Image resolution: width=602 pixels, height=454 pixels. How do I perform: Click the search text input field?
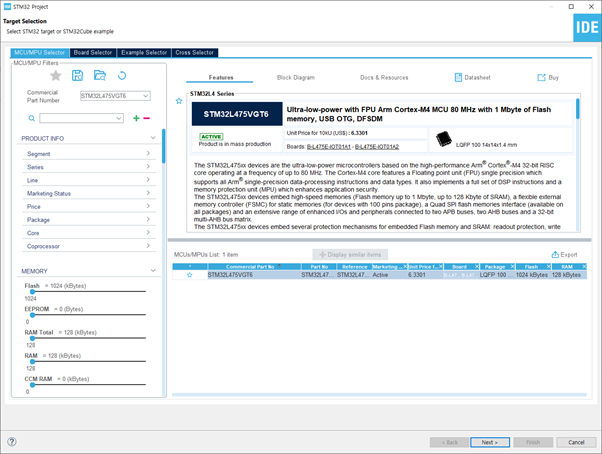(x=81, y=118)
